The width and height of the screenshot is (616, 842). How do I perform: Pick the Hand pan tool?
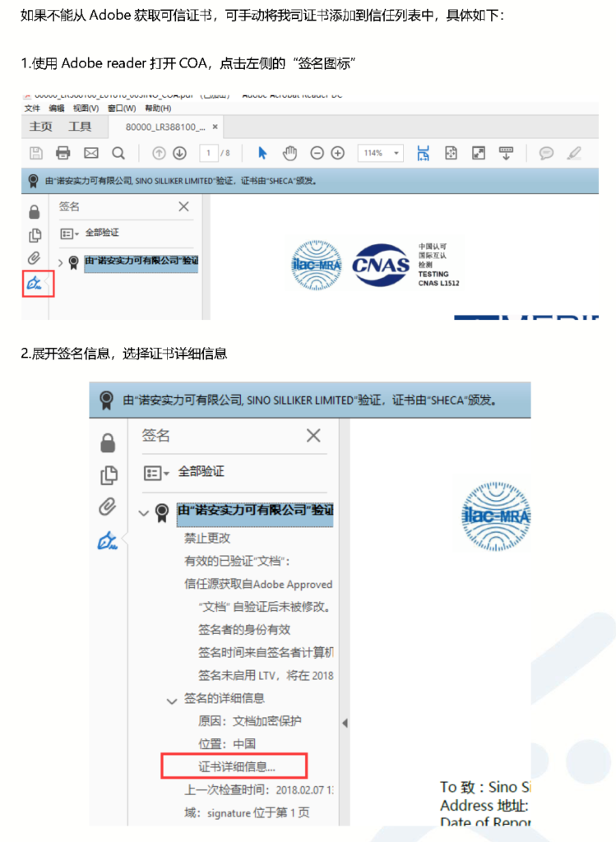[290, 153]
